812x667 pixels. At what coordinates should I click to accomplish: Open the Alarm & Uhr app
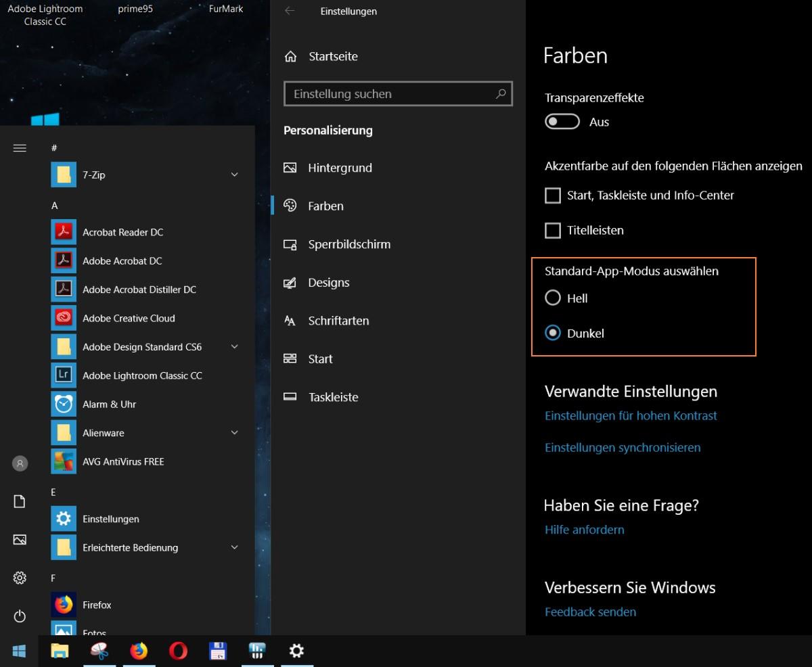coord(109,404)
